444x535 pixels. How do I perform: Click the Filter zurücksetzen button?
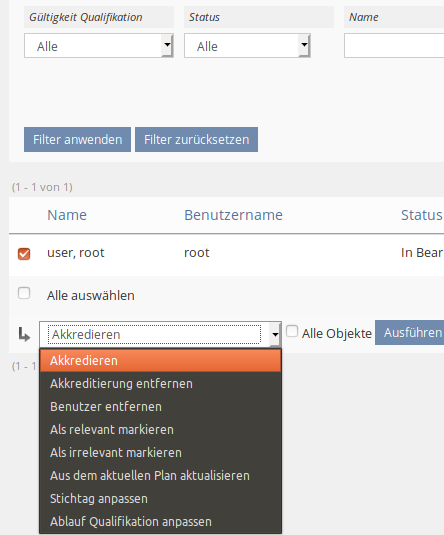point(197,140)
